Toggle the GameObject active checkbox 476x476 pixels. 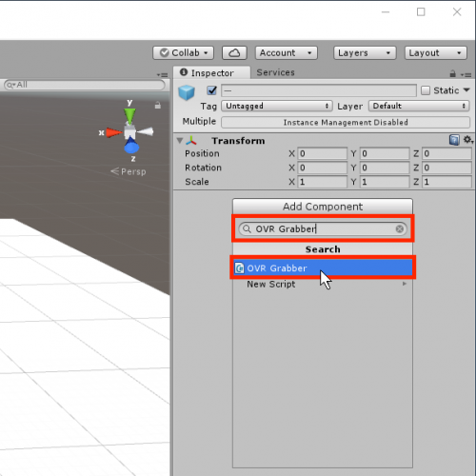211,90
